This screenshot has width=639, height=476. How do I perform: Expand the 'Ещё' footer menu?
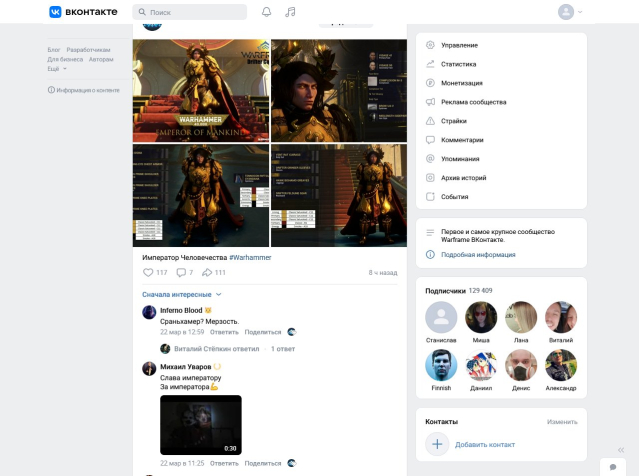(57, 69)
